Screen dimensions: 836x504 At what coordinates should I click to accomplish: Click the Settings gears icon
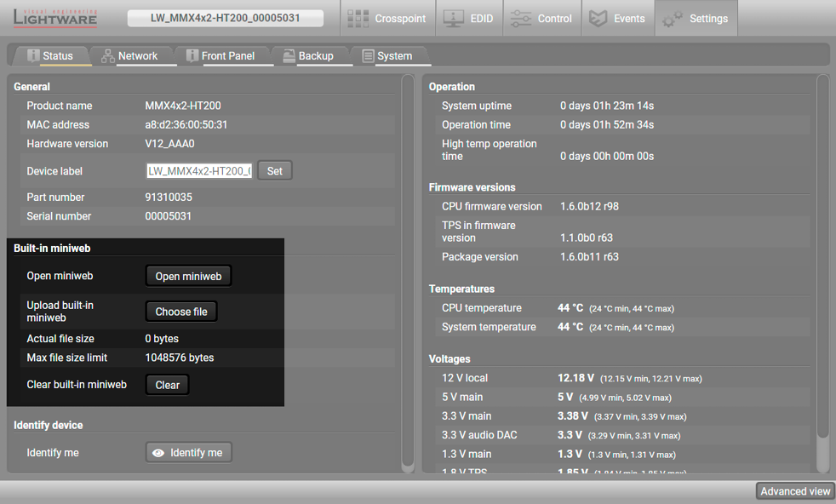pyautogui.click(x=672, y=20)
